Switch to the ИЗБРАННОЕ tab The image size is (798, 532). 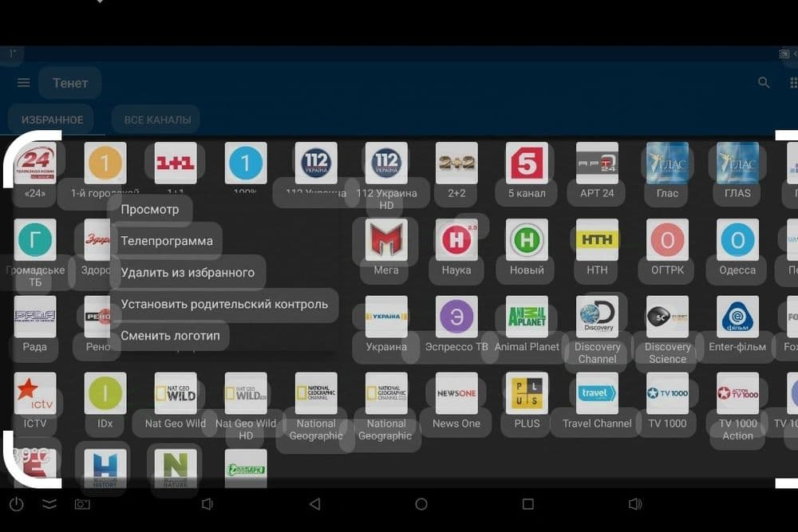pos(52,120)
